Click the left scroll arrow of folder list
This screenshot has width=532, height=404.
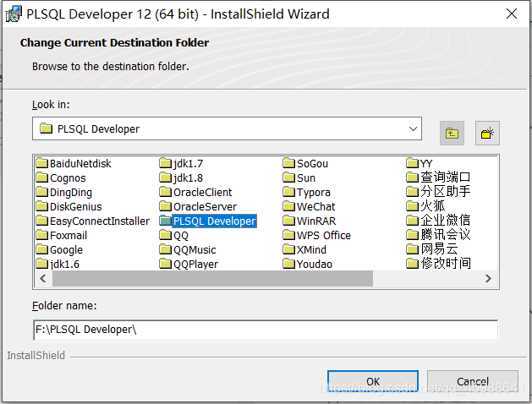pos(43,279)
